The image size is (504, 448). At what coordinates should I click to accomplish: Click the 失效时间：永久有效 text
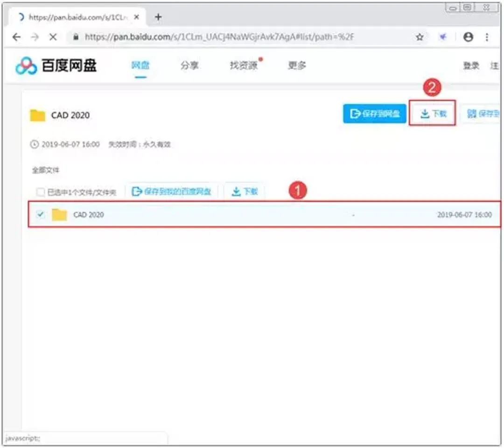pos(140,144)
